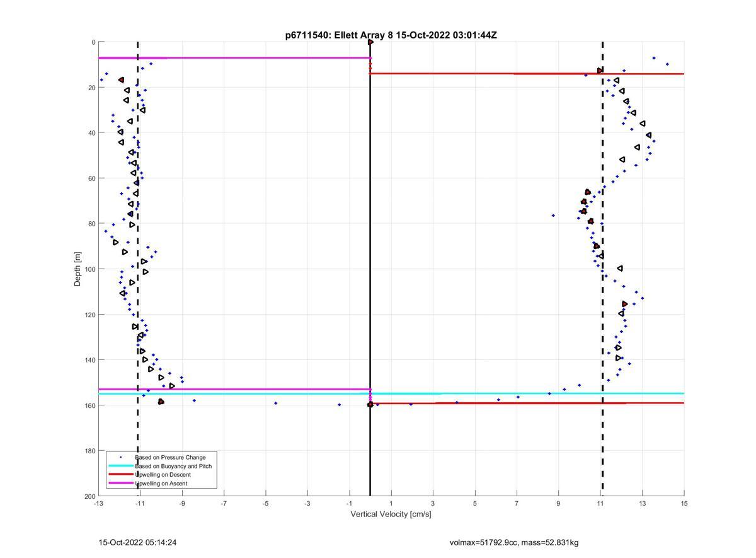Screen dimensions: 756x558
Task: Click the x-axis tick label '-11'
Action: click(x=140, y=503)
